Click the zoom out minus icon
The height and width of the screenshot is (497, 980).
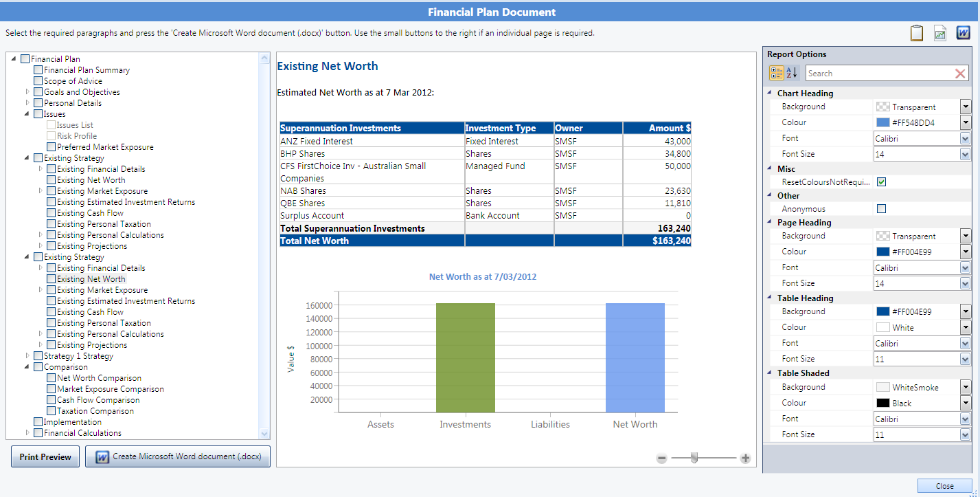coord(661,459)
